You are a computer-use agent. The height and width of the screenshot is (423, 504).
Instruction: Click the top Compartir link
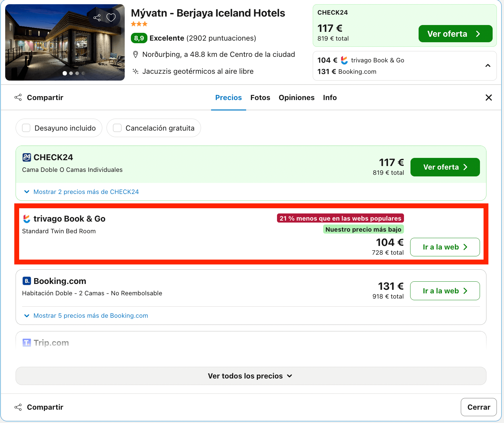pyautogui.click(x=45, y=97)
